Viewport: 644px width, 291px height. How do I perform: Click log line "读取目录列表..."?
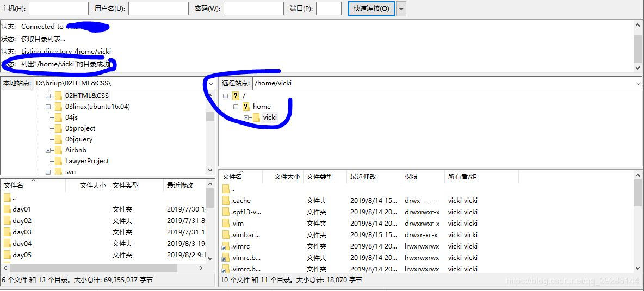click(x=43, y=39)
